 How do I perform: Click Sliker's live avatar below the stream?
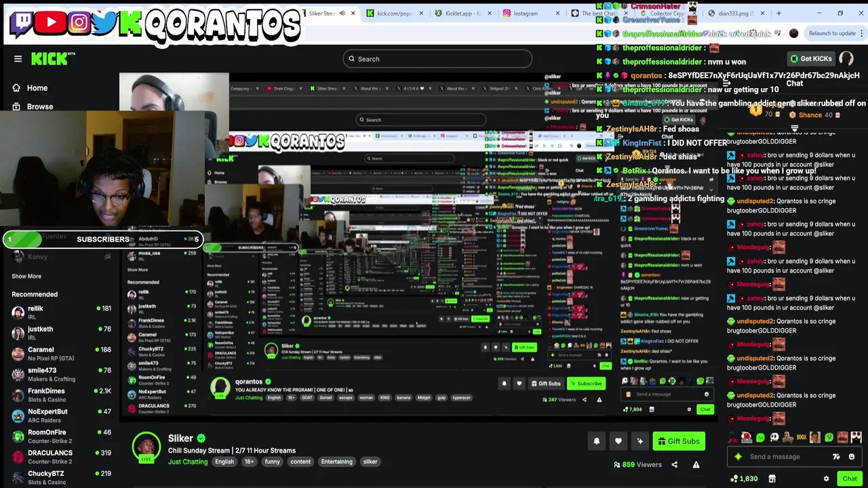pos(146,447)
